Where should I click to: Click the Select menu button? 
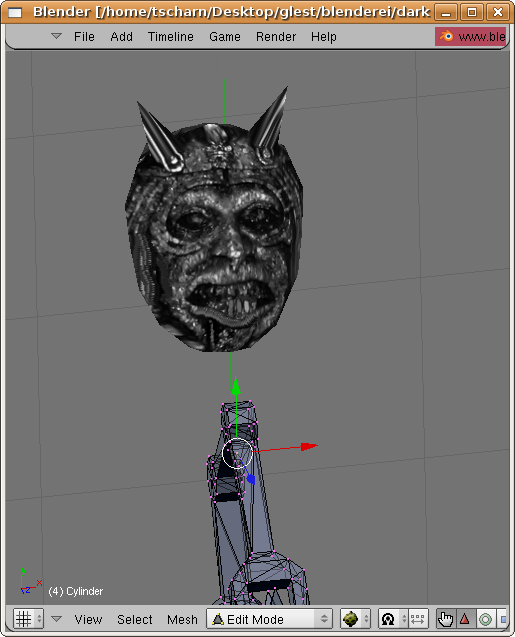(x=134, y=620)
